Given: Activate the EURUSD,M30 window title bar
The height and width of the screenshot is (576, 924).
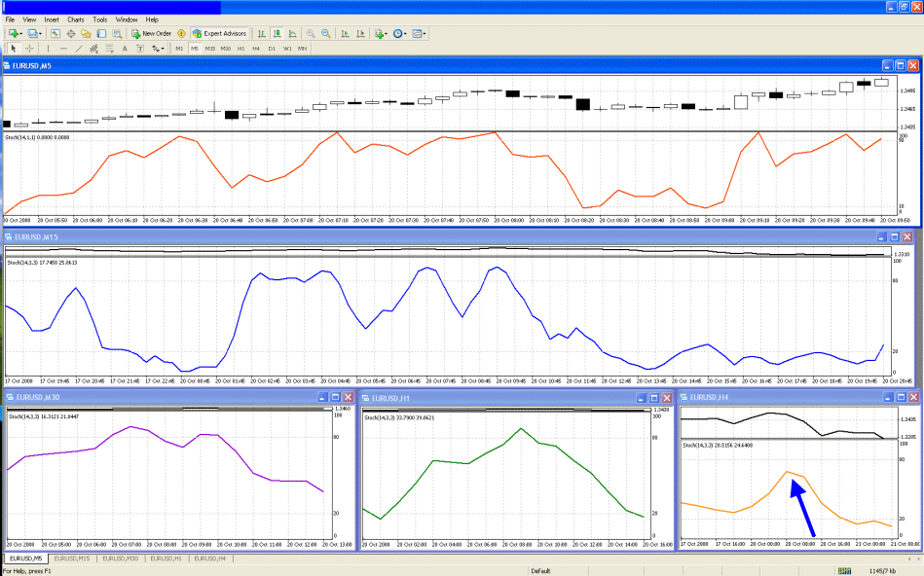Looking at the screenshot, I should (180, 397).
